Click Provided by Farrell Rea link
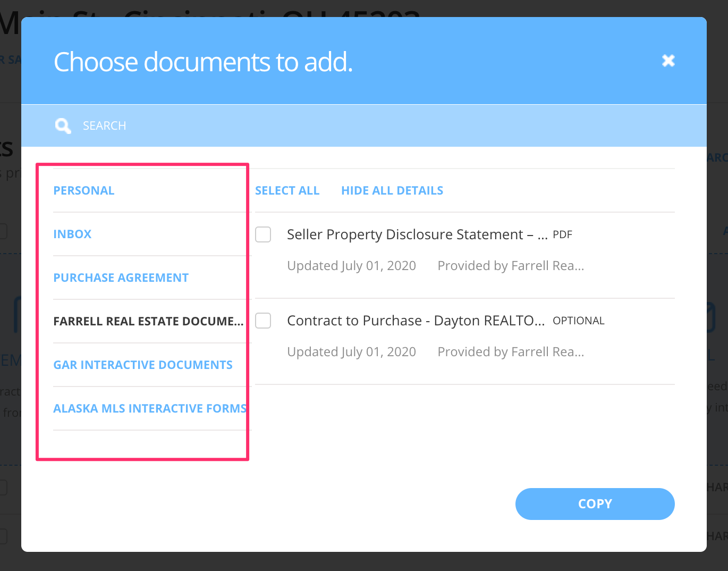Screen dimensions: 728x571 (x=511, y=265)
